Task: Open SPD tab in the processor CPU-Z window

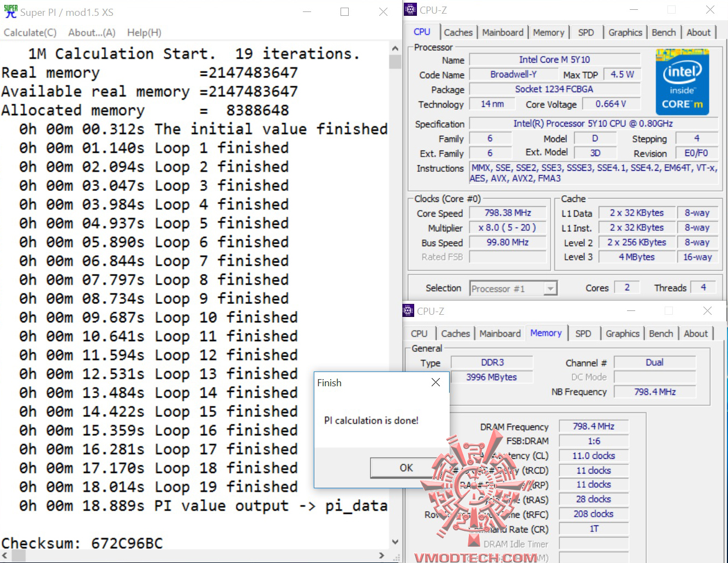Action: click(586, 33)
